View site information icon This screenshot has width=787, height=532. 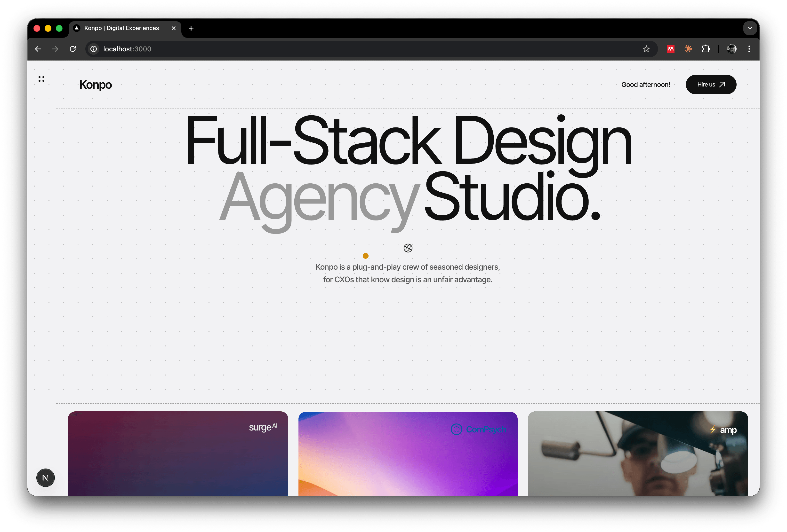tap(94, 49)
